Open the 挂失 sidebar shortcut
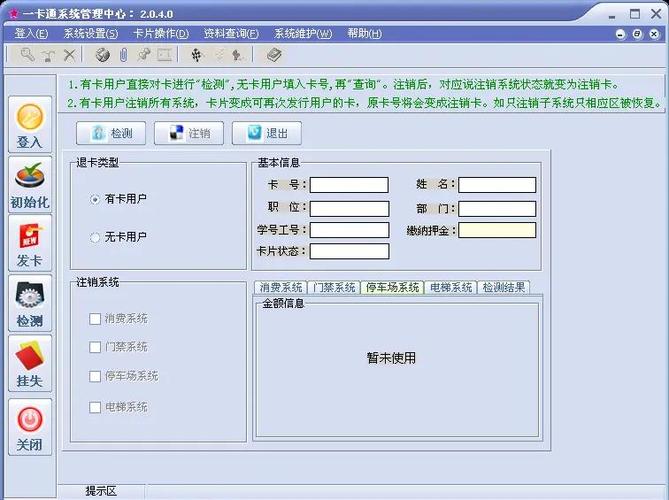669x500 pixels. tap(30, 363)
